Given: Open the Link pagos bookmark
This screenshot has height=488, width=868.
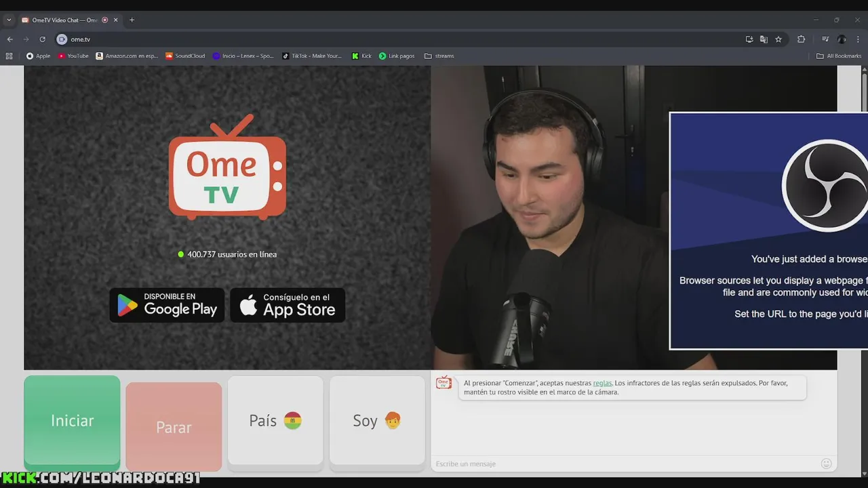Looking at the screenshot, I should (x=397, y=56).
